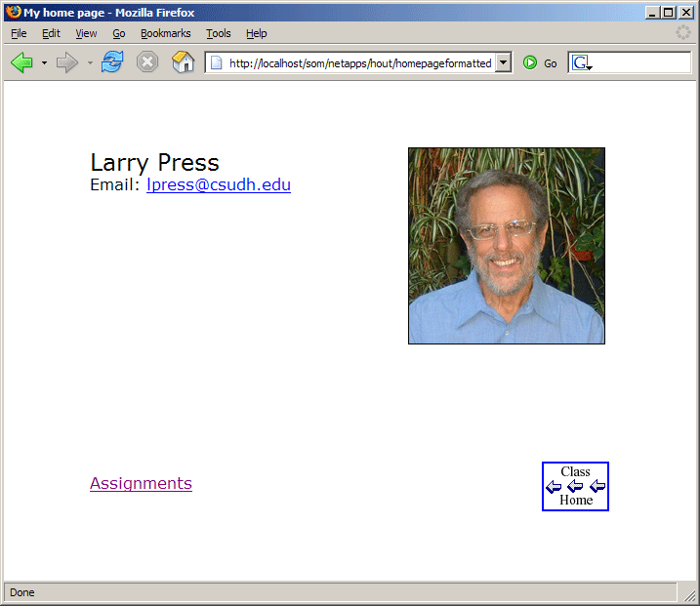The image size is (700, 606).
Task: Click the page icon in the address bar
Action: pyautogui.click(x=217, y=62)
